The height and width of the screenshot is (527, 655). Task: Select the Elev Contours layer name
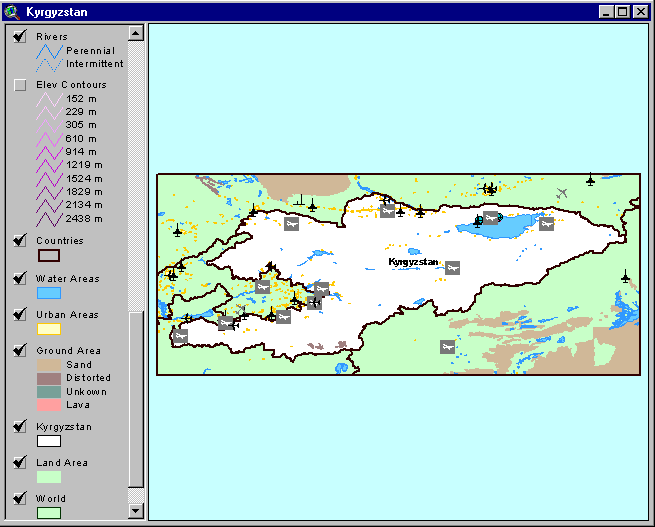(x=71, y=85)
